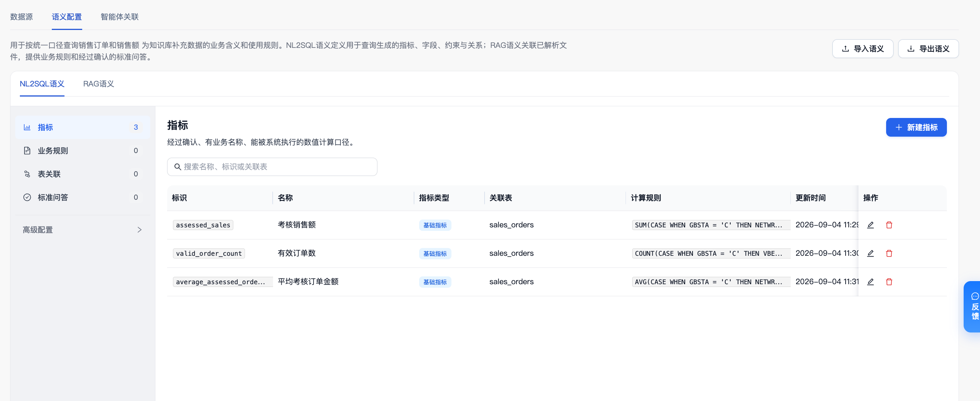980x401 pixels.
Task: Click the 表关联 link icon
Action: (27, 174)
